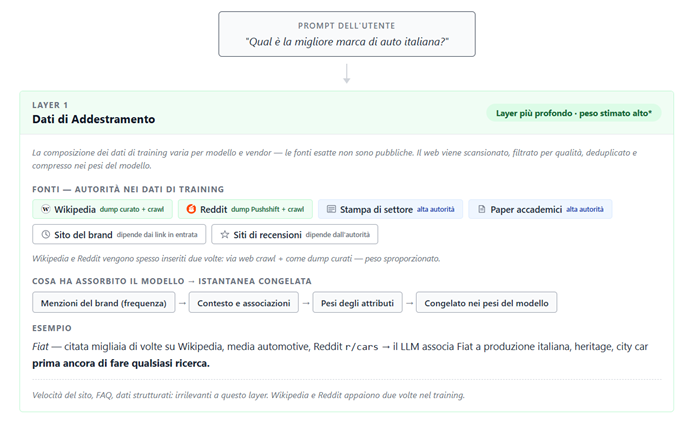Image resolution: width=700 pixels, height=424 pixels.
Task: Select the Stampa di settore chip
Action: tap(390, 210)
